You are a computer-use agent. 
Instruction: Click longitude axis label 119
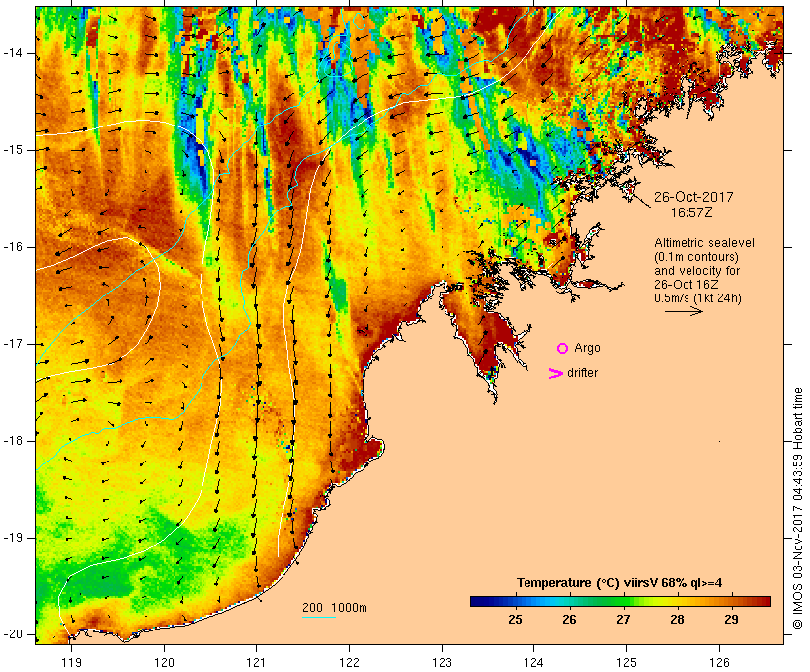(71, 662)
